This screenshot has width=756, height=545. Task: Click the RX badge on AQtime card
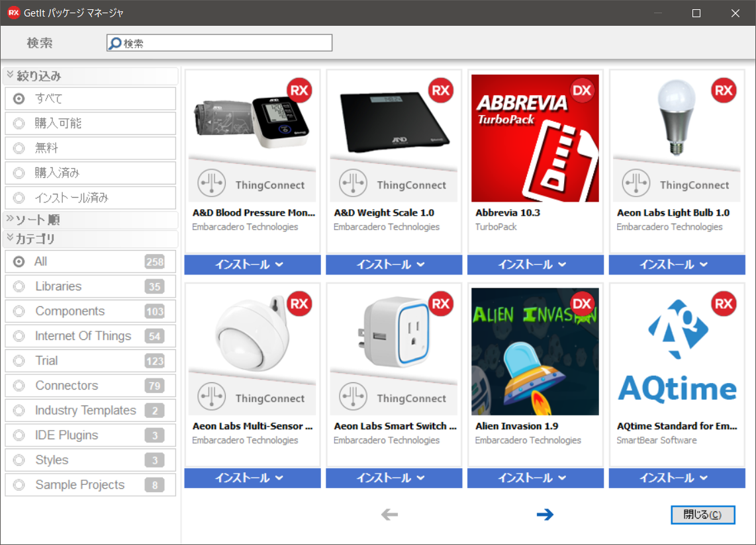pos(724,304)
